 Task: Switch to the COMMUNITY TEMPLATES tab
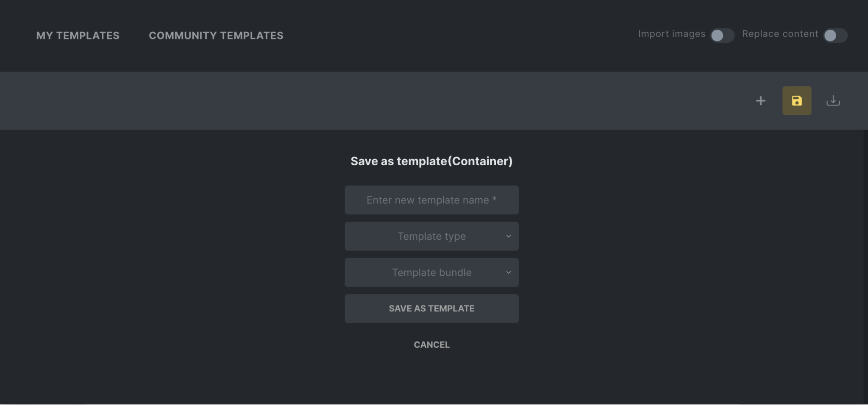[x=216, y=36]
